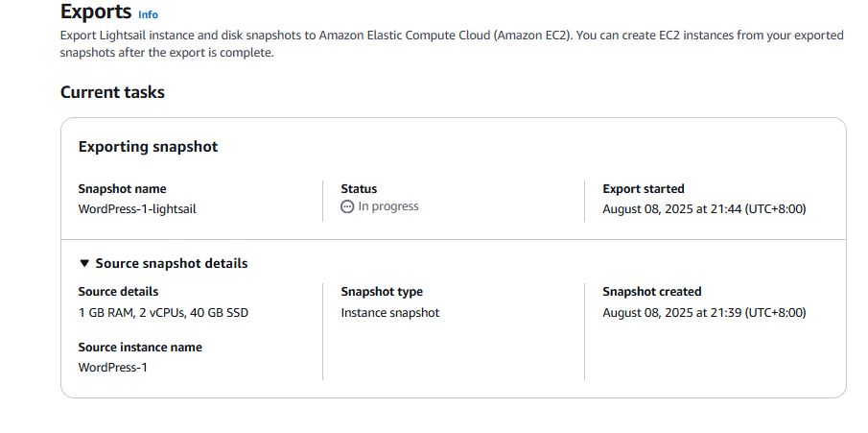This screenshot has height=433, width=868.
Task: Click the In progress status icon
Action: (347, 206)
